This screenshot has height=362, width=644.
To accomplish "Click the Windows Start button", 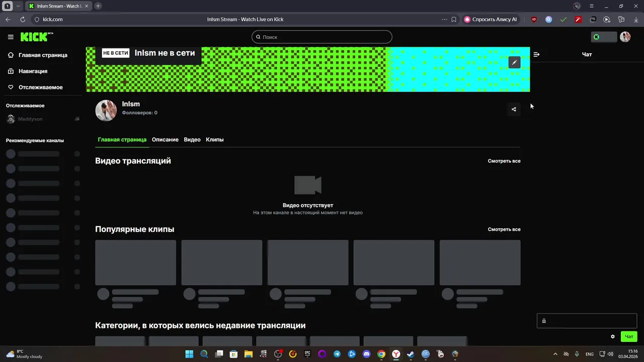I will pyautogui.click(x=189, y=354).
